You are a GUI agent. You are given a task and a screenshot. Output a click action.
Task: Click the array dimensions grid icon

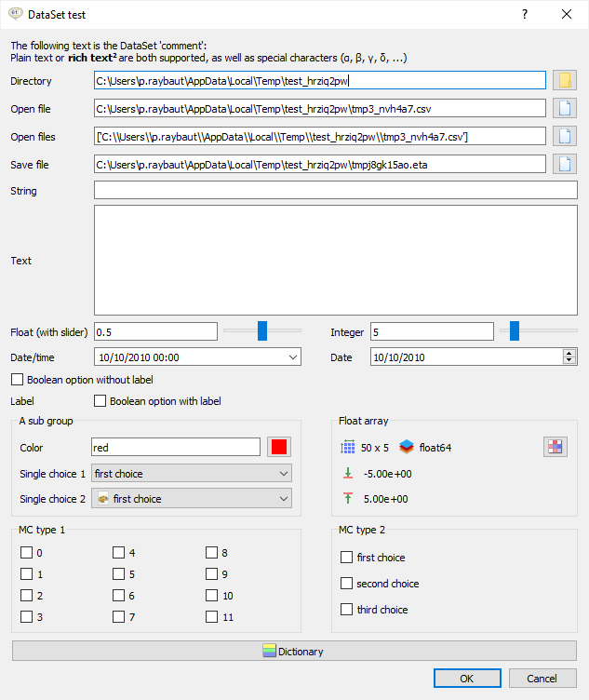tap(348, 447)
